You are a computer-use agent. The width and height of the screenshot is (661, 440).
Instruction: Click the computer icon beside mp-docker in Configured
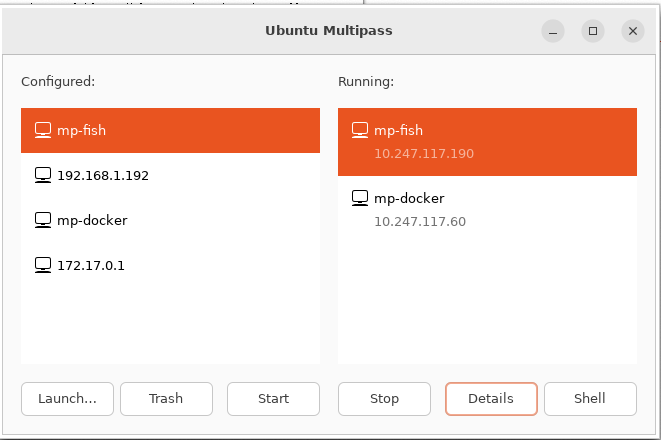(43, 220)
